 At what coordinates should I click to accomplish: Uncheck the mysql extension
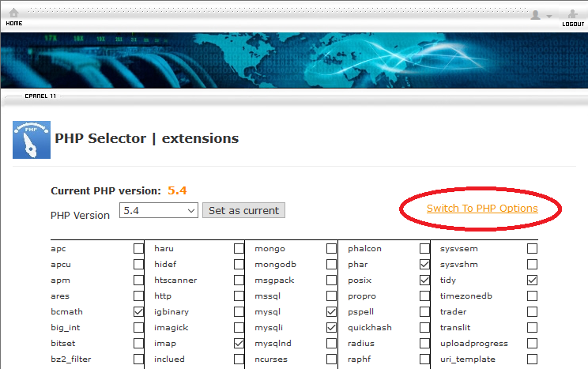331,311
